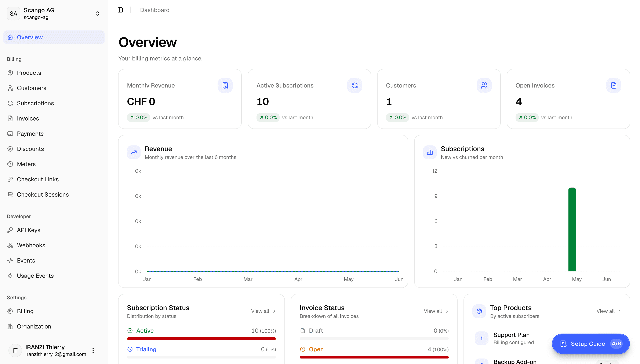Click the Top Products box icon
Screen dimensions: 640x364
coord(479,311)
